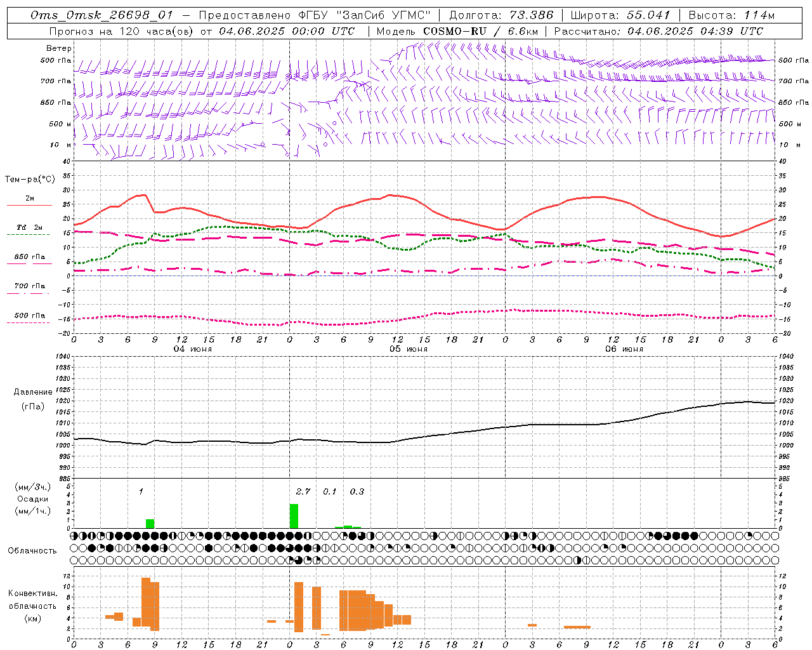
Task: Click the small orange convective bar at 3h on 06 июня
Action: pyautogui.click(x=532, y=625)
